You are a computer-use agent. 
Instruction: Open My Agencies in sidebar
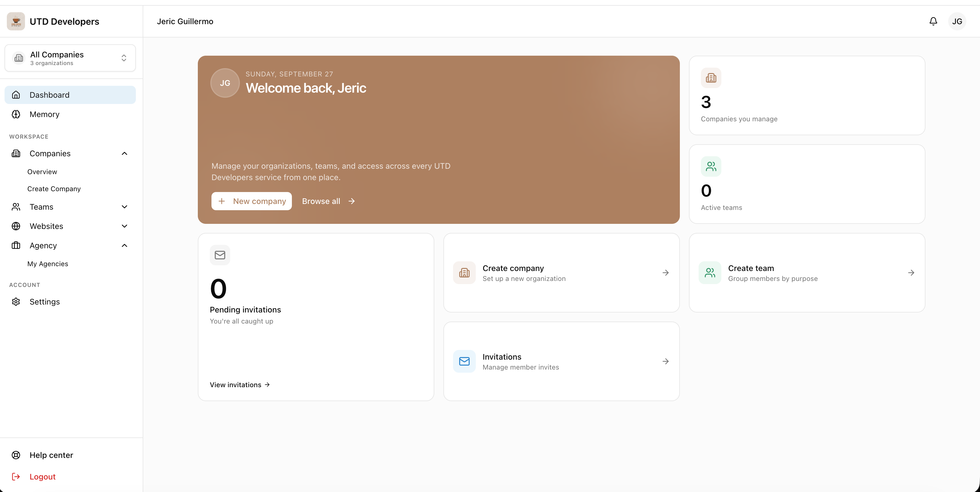click(47, 264)
